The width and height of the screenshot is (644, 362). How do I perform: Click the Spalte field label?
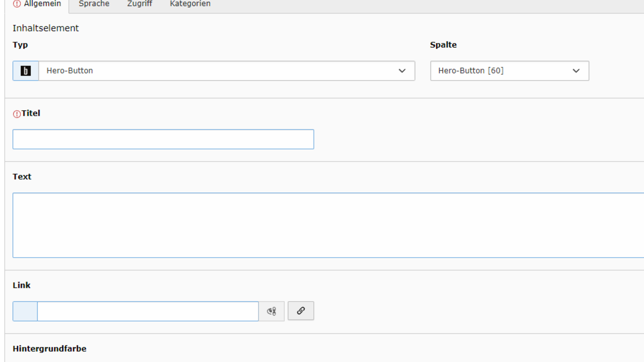pos(443,45)
